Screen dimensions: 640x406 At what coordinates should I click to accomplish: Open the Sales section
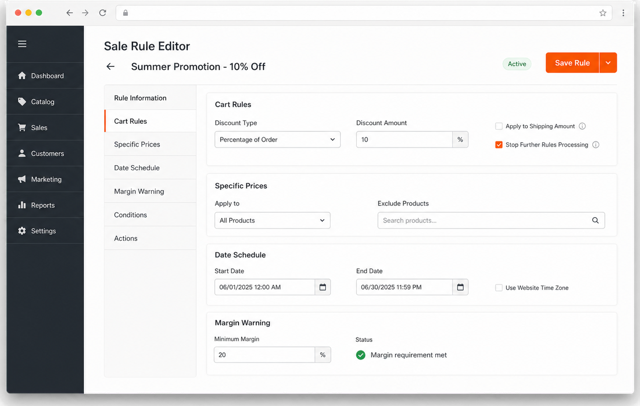pos(45,128)
